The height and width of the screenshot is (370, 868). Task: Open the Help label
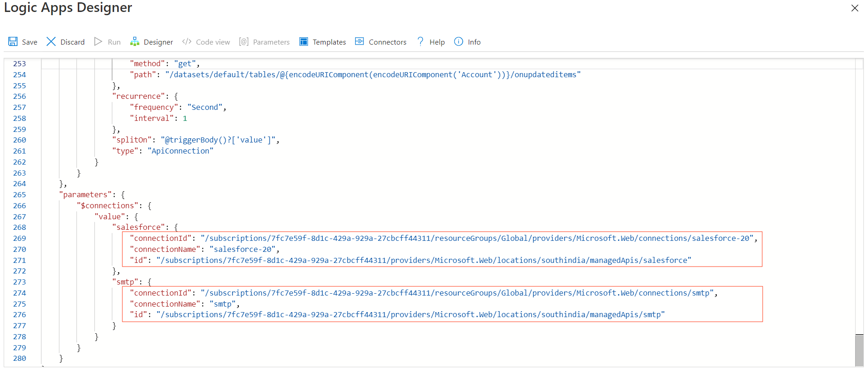click(437, 42)
